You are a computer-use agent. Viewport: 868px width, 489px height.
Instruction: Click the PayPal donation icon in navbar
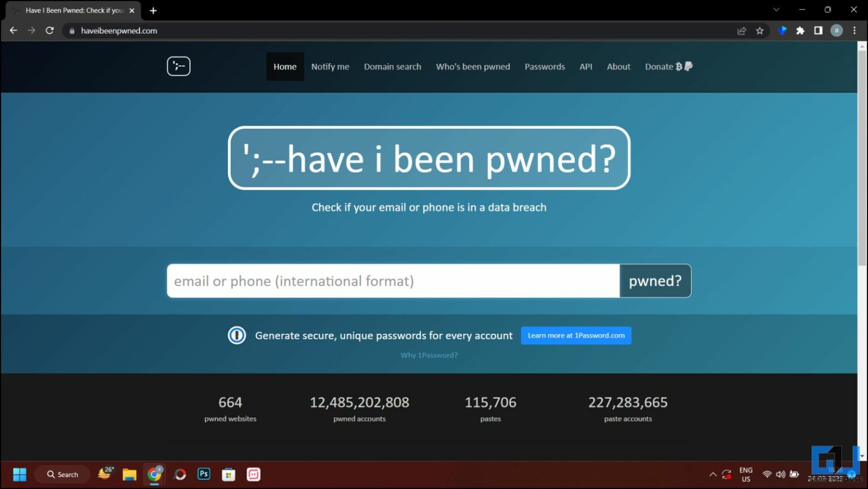click(x=688, y=67)
